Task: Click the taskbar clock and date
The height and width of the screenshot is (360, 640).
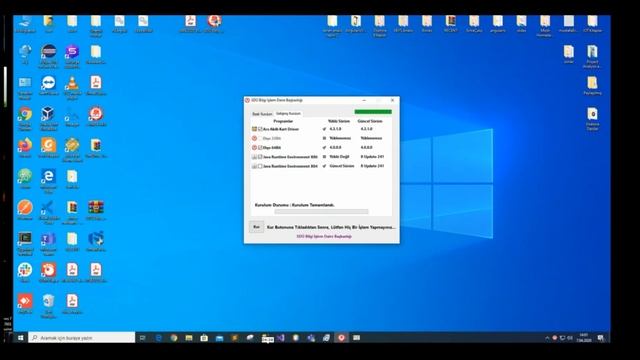Action: pos(584,338)
